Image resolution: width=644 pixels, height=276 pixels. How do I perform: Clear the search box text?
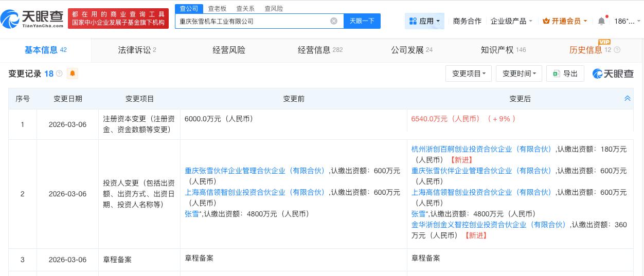[x=334, y=21]
